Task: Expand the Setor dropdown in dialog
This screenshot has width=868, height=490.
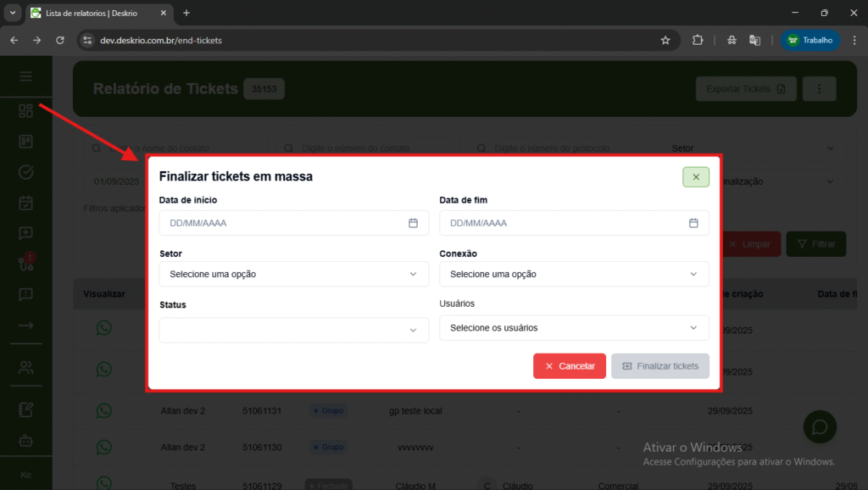Action: pos(293,275)
